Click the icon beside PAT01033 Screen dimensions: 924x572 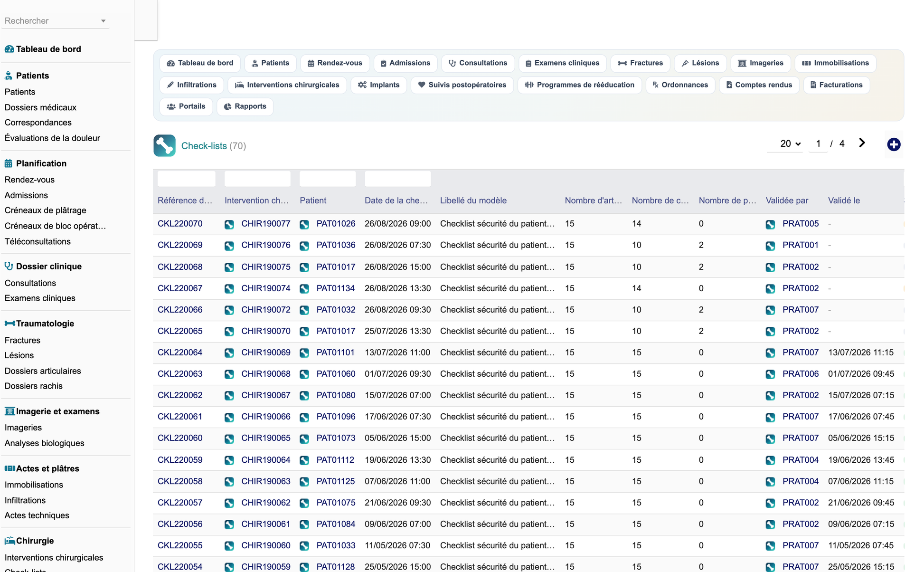click(304, 546)
